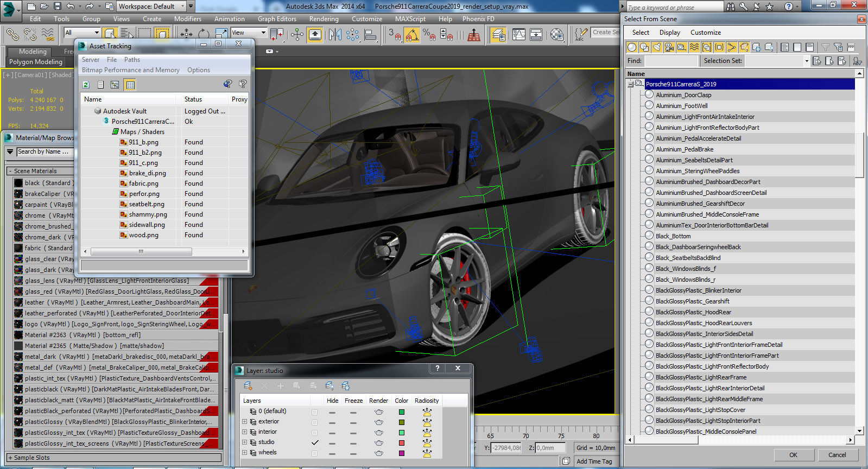
Task: Click the Find input field in Select From Scene
Action: [x=671, y=61]
